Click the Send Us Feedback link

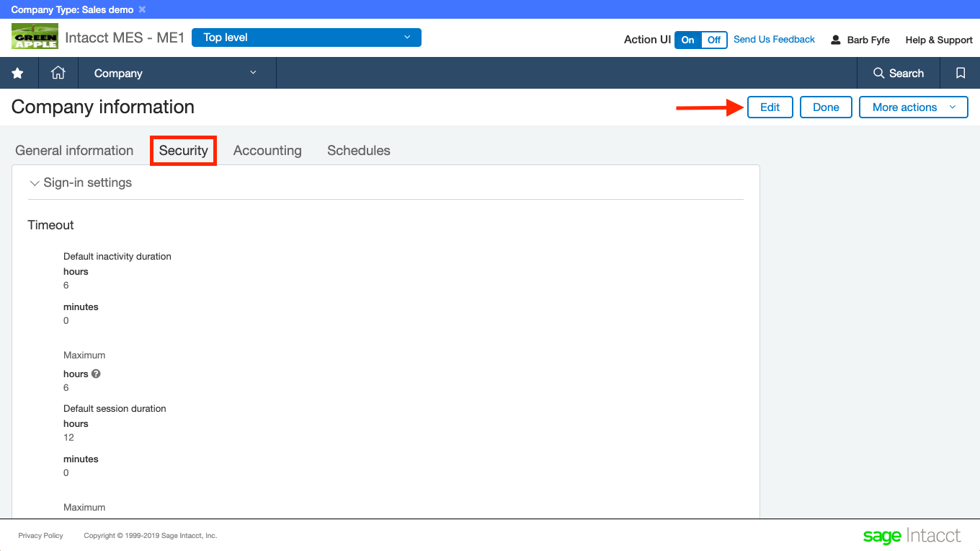774,40
